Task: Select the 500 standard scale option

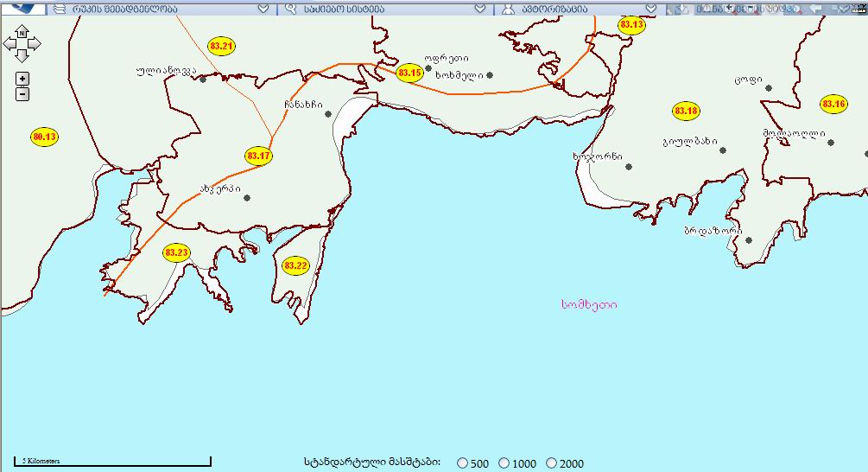Action: [x=462, y=463]
